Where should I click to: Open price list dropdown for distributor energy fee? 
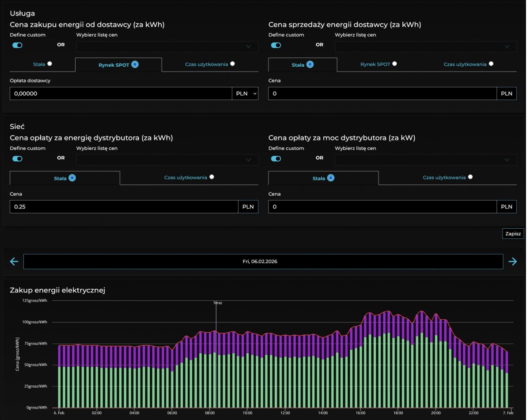pyautogui.click(x=167, y=160)
